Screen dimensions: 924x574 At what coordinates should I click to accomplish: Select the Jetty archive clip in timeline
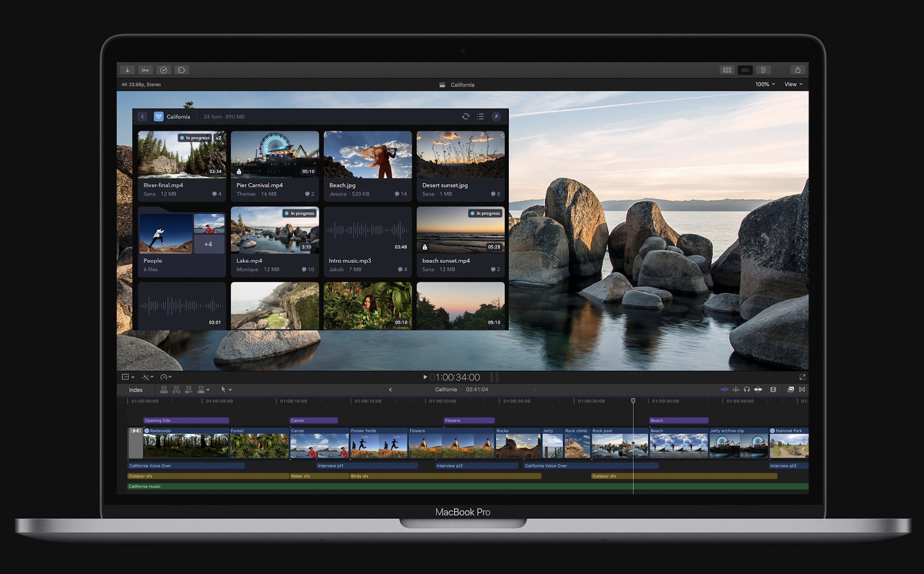(739, 443)
